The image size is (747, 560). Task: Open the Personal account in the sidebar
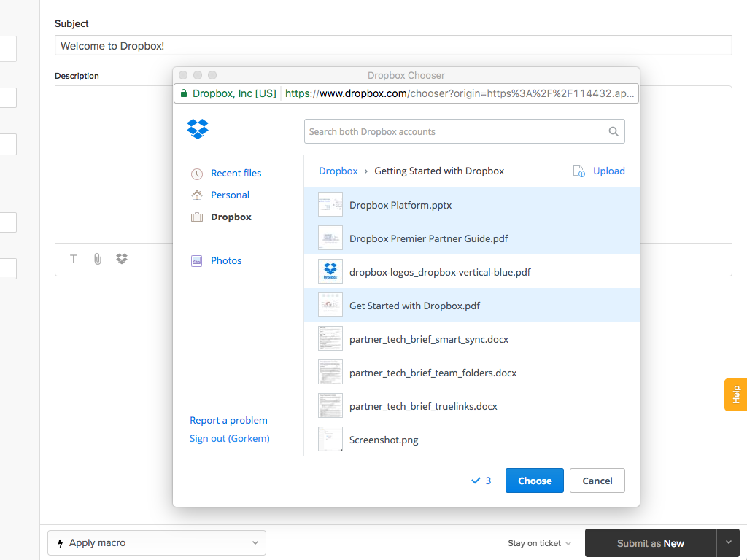(230, 195)
